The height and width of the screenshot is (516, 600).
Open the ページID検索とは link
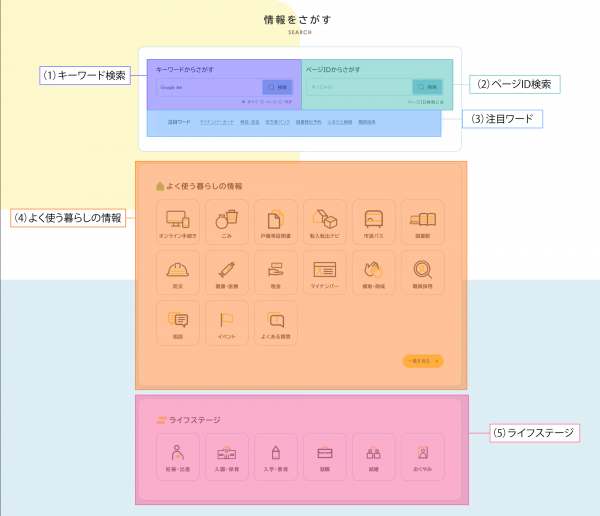(x=426, y=102)
